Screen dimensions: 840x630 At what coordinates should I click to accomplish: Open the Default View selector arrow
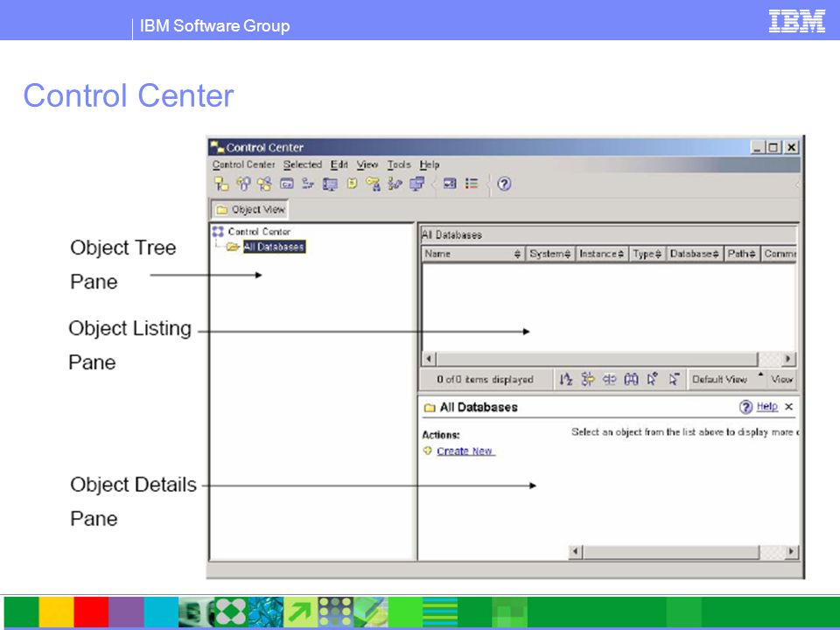click(760, 375)
